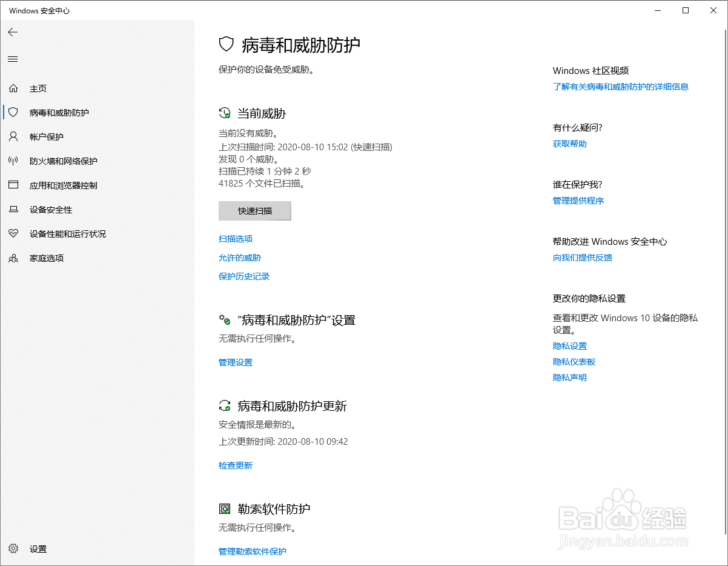Click the 病毒和威胁防护 page heading
This screenshot has width=728, height=566.
pos(301,45)
